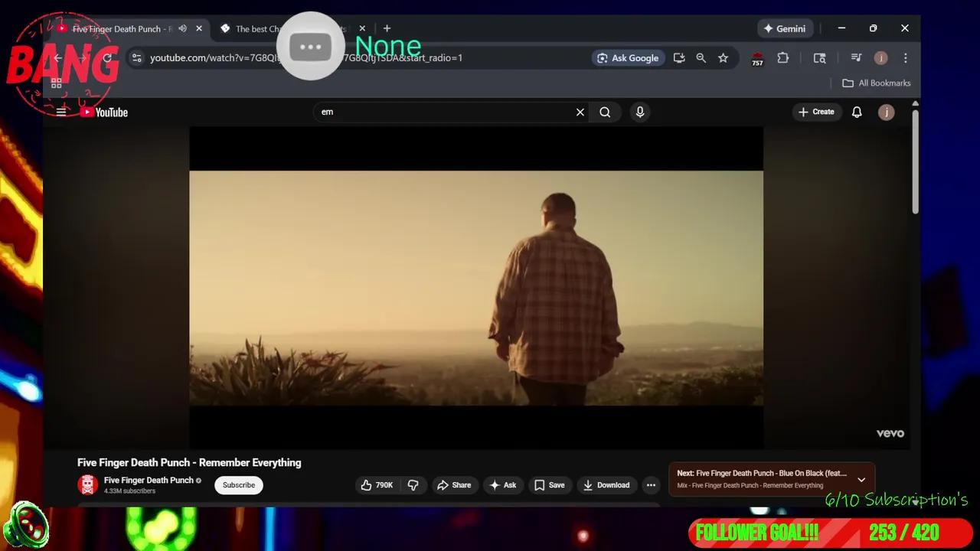Click the page vertical scrollbar thumb
The height and width of the screenshot is (551, 980).
(915, 161)
